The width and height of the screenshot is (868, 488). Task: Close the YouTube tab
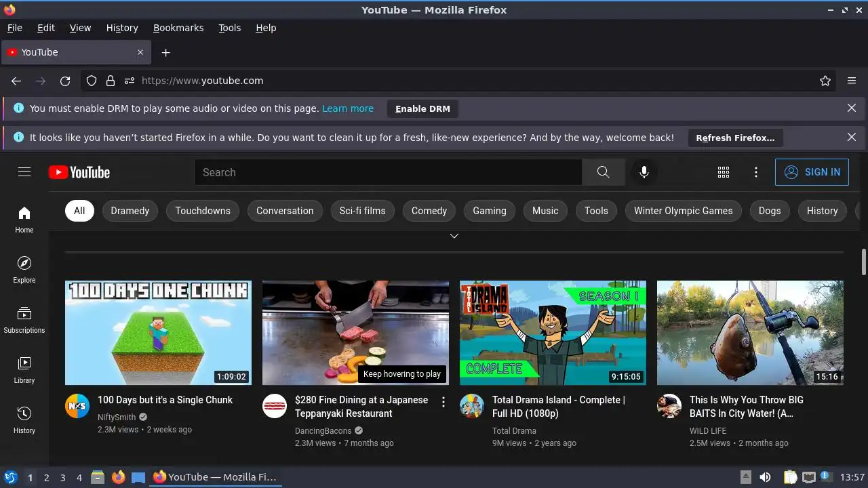pyautogui.click(x=140, y=52)
